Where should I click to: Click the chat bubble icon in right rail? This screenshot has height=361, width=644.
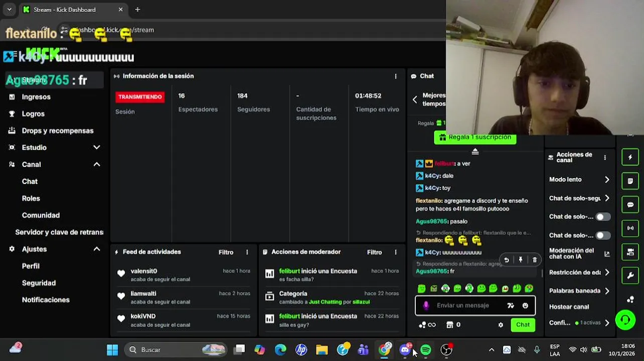(x=630, y=205)
